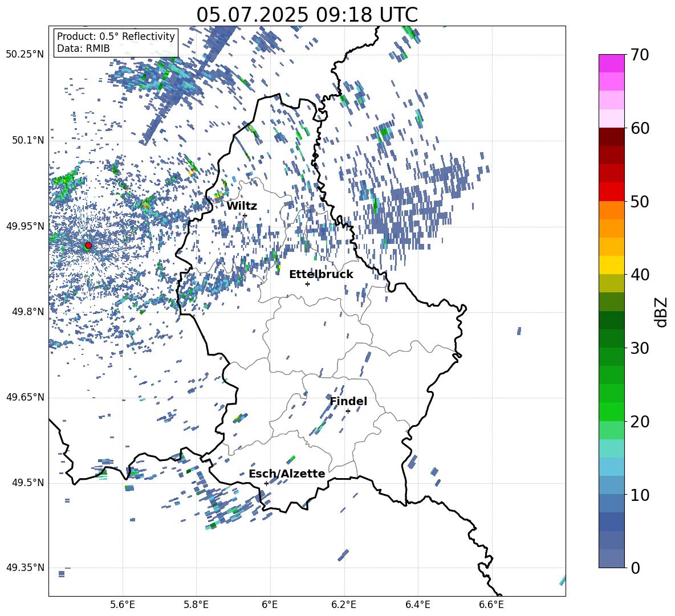675x616 pixels.
Task: Click the plus marker below Ettelbruck
Action: coord(307,284)
